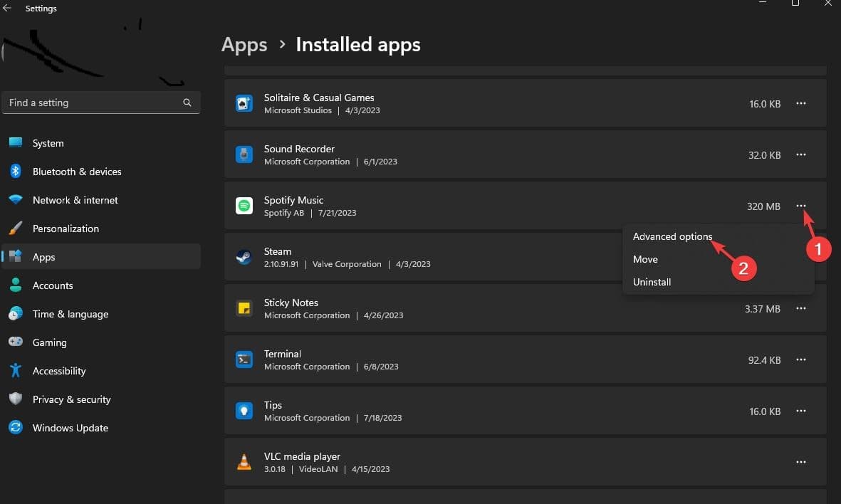
Task: Open more options for Solitaire & Casual Games
Action: point(801,103)
